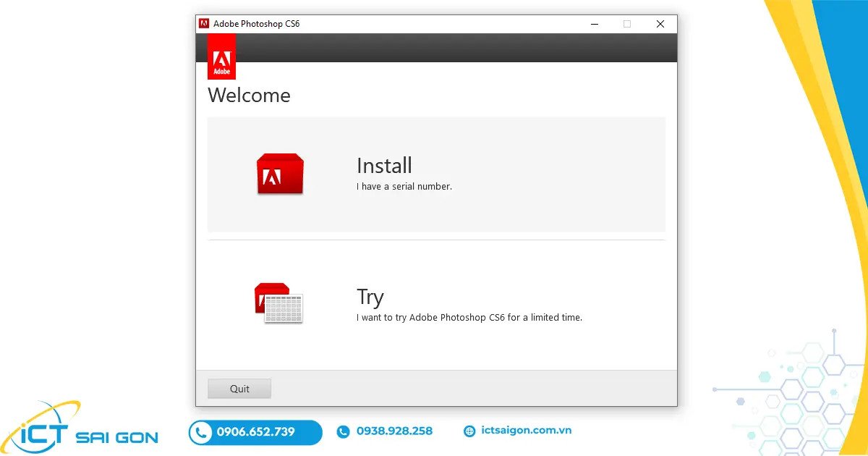
Task: Click the phone icon beside 0906.652.739
Action: (201, 432)
